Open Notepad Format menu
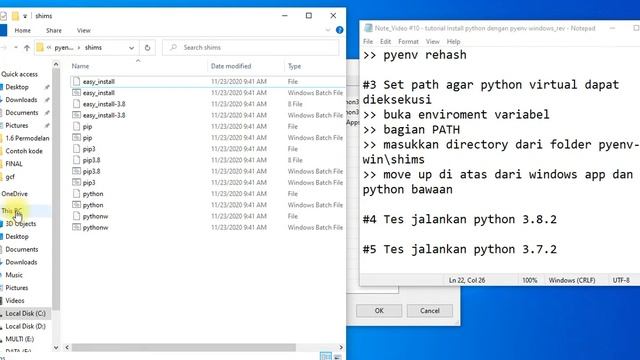 [408, 41]
